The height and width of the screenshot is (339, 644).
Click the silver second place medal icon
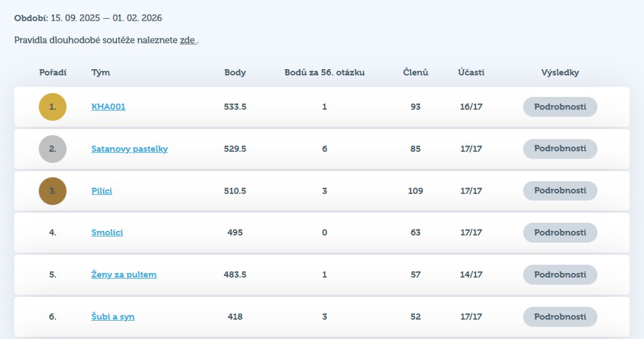click(52, 149)
